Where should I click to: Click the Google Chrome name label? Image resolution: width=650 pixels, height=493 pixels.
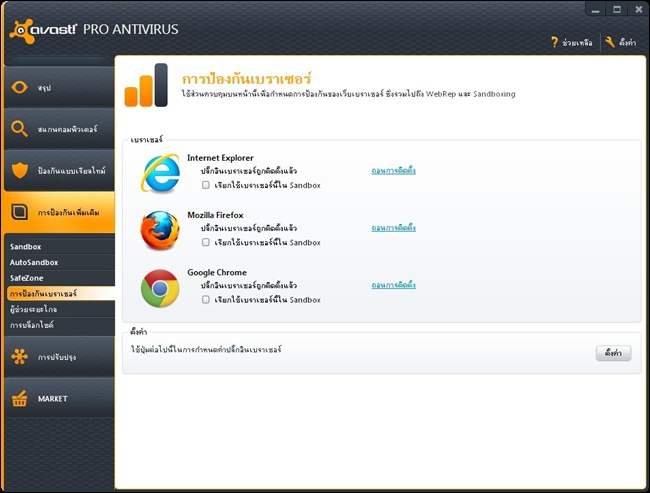coord(217,272)
